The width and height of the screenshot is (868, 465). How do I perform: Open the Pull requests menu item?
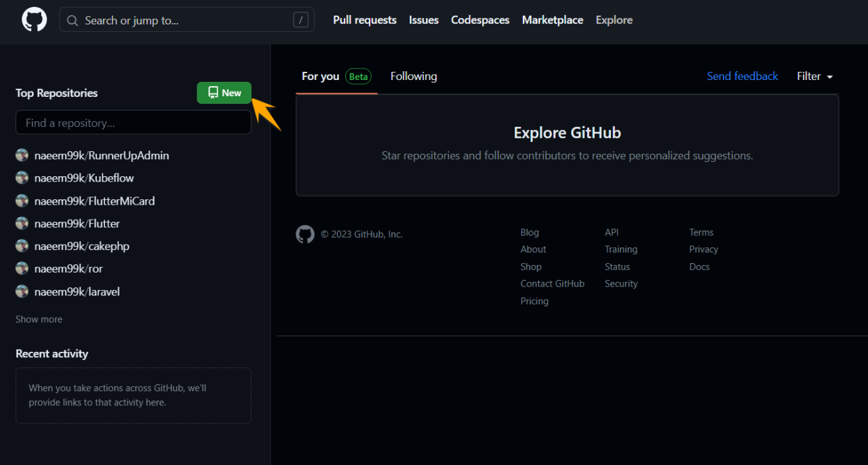pyautogui.click(x=364, y=20)
